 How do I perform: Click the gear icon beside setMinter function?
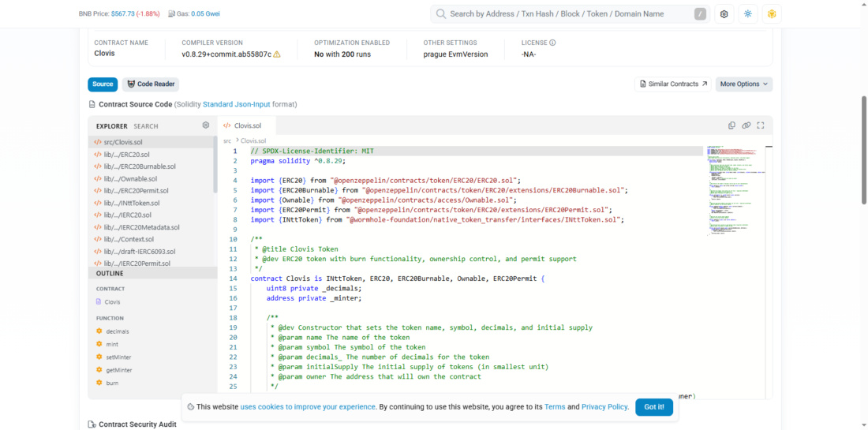(99, 357)
